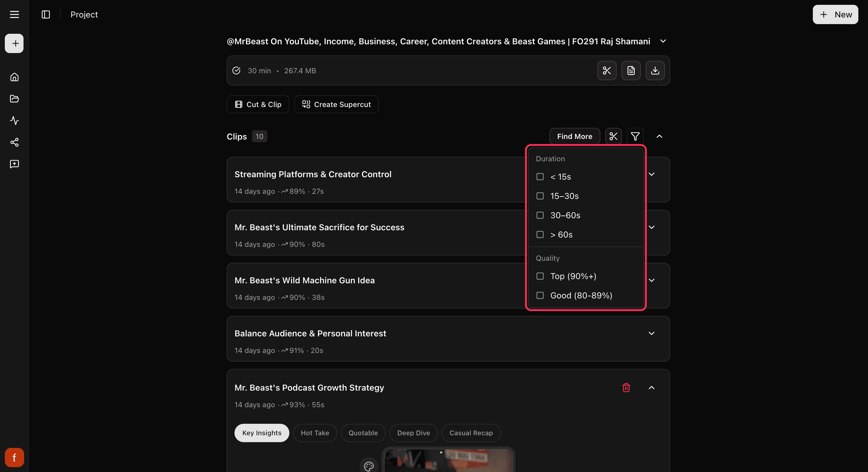868x472 pixels.
Task: Click the scissors icon in the video info bar
Action: coord(607,71)
